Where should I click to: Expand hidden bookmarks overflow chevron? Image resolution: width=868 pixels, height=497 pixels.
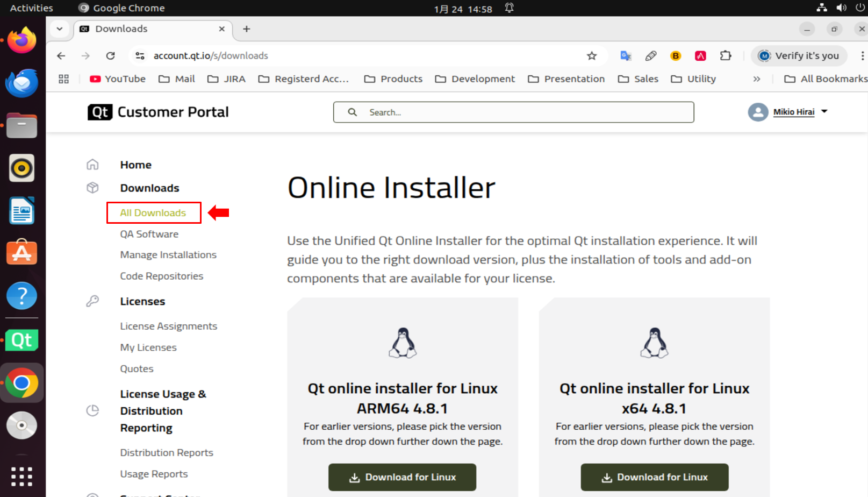pos(757,79)
